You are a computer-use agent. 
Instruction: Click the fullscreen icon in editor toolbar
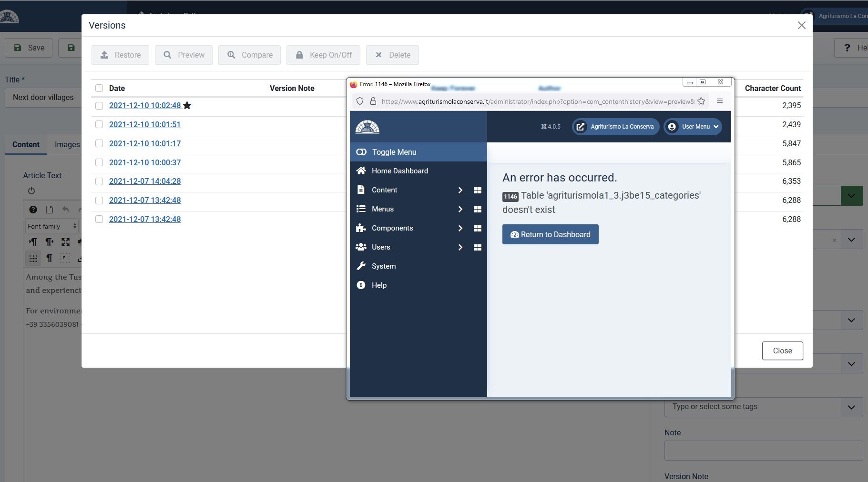click(x=65, y=242)
